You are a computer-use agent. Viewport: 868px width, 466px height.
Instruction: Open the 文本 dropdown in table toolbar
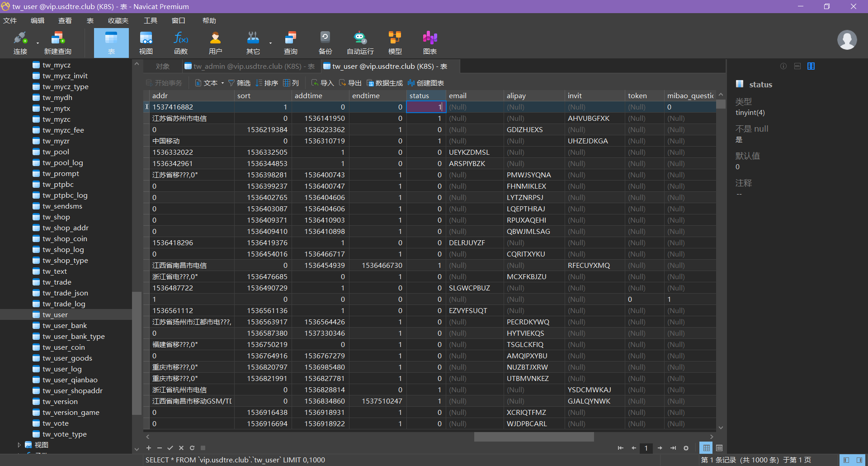[x=223, y=83]
